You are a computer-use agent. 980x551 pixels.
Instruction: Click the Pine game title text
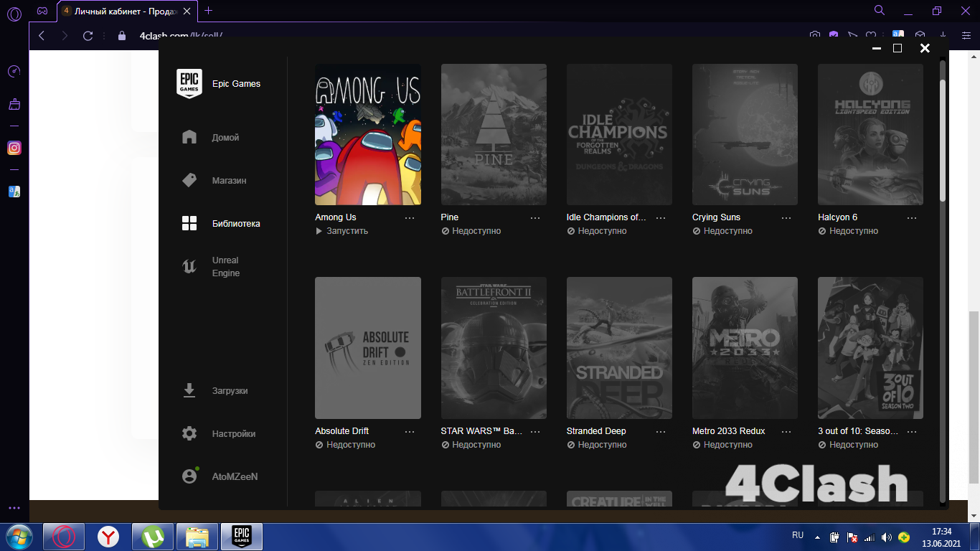click(450, 217)
